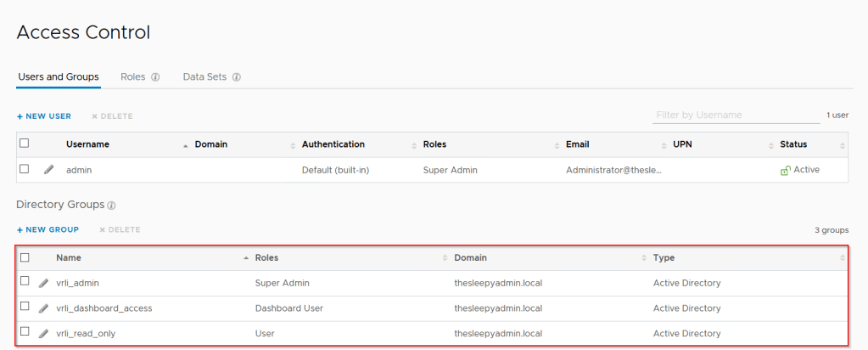Viewport: 868px width, 350px height.
Task: Check the admin user row checkbox
Action: click(25, 169)
